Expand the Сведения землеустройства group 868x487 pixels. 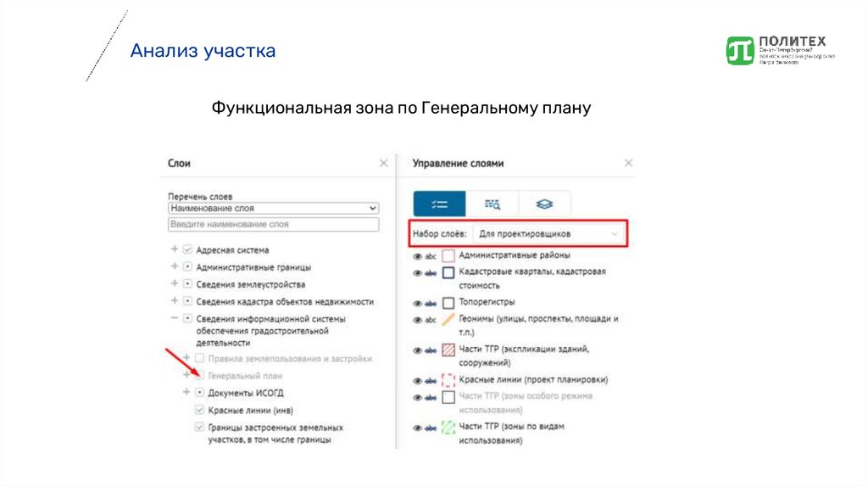tap(175, 283)
